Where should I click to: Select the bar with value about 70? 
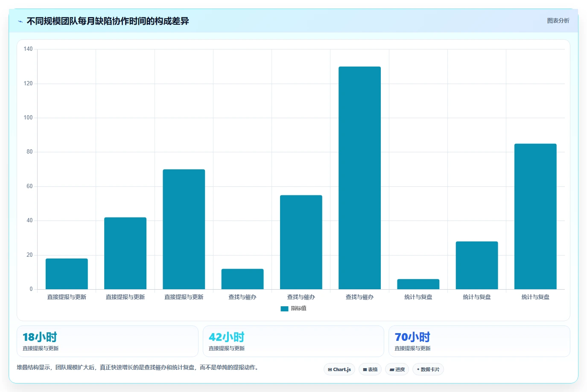tap(184, 229)
